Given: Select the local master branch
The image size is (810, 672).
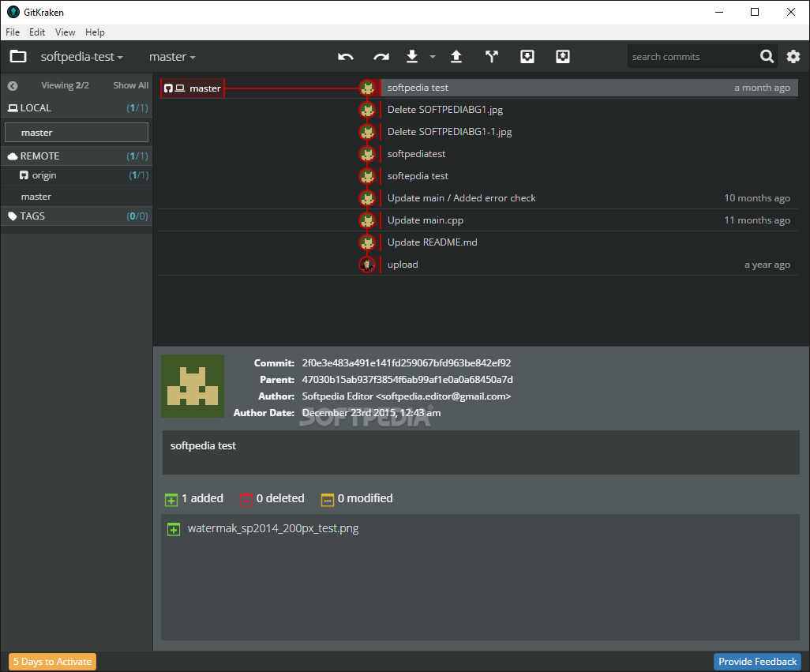Looking at the screenshot, I should (x=77, y=132).
